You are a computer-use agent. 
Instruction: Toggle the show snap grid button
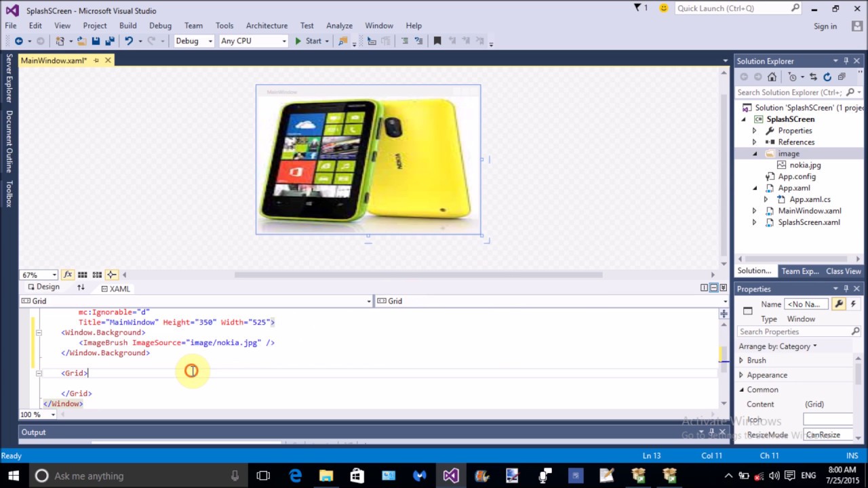coord(82,274)
